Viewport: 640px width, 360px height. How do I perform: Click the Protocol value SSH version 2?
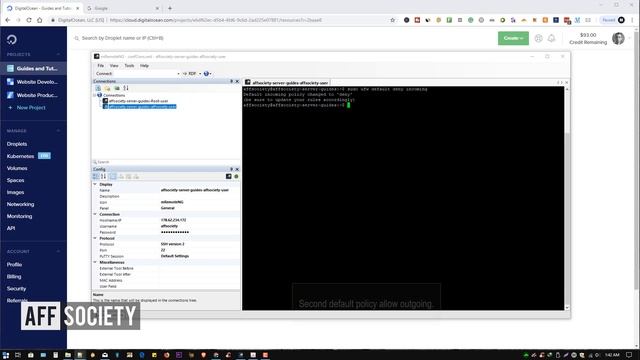point(172,244)
